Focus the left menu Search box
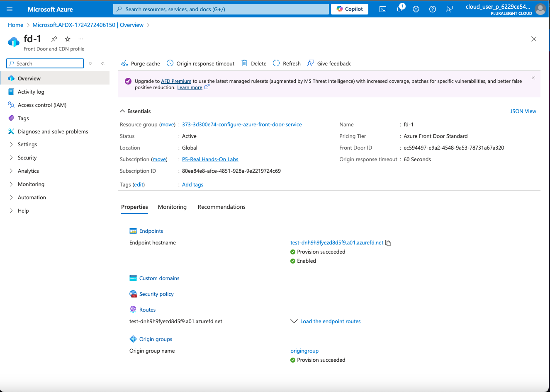 pos(45,63)
